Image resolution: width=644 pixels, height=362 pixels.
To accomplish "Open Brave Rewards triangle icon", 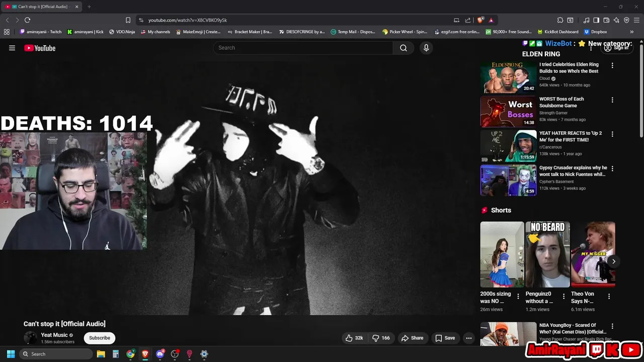I will [x=491, y=20].
